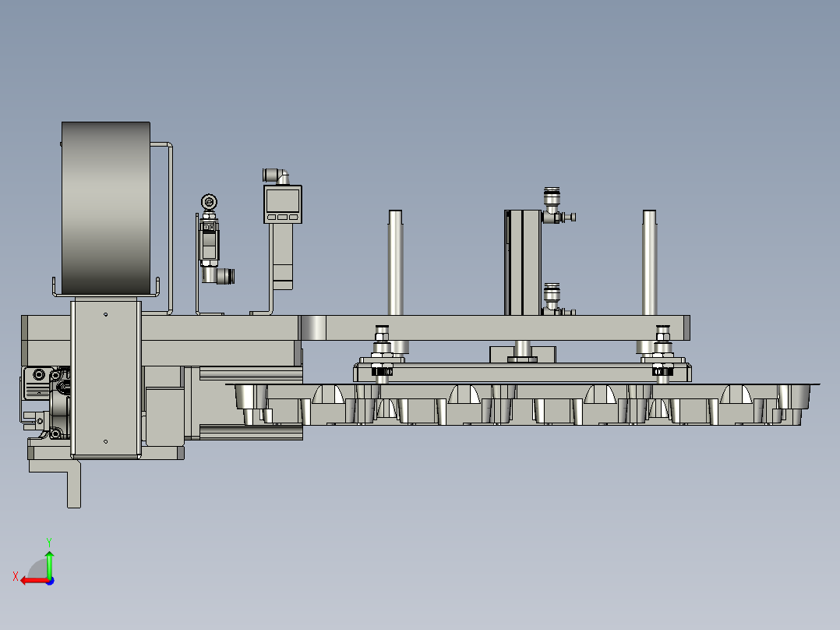
Task: Click the green Y axis arrow of the triad
Action: 49,564
